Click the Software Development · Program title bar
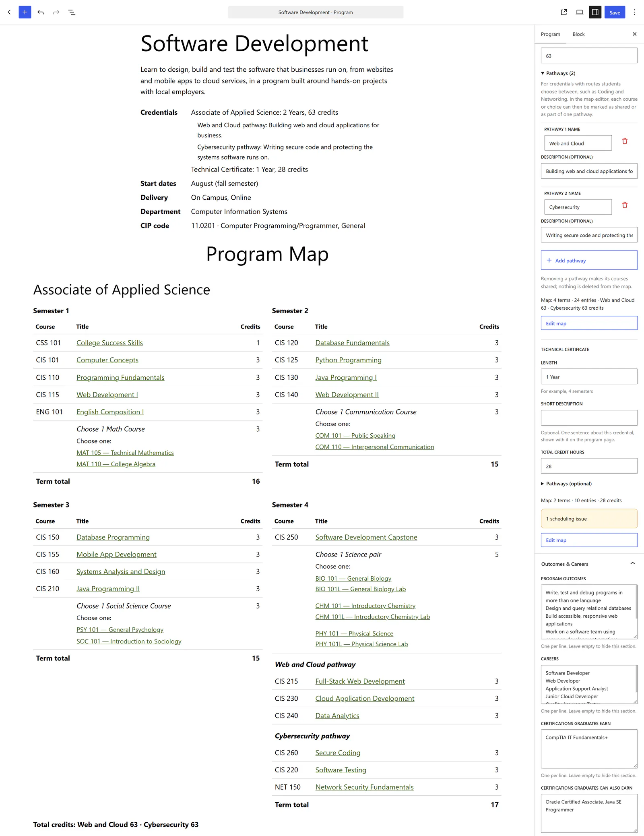 click(316, 12)
